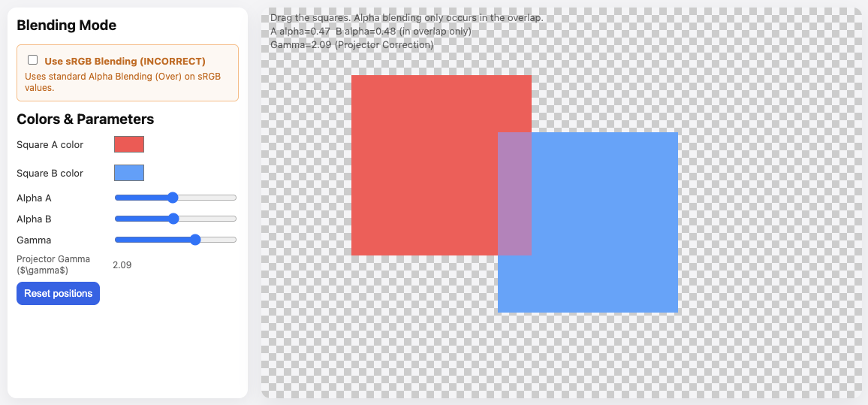Open the Square B color picker swatch
This screenshot has width=868, height=405.
129,173
